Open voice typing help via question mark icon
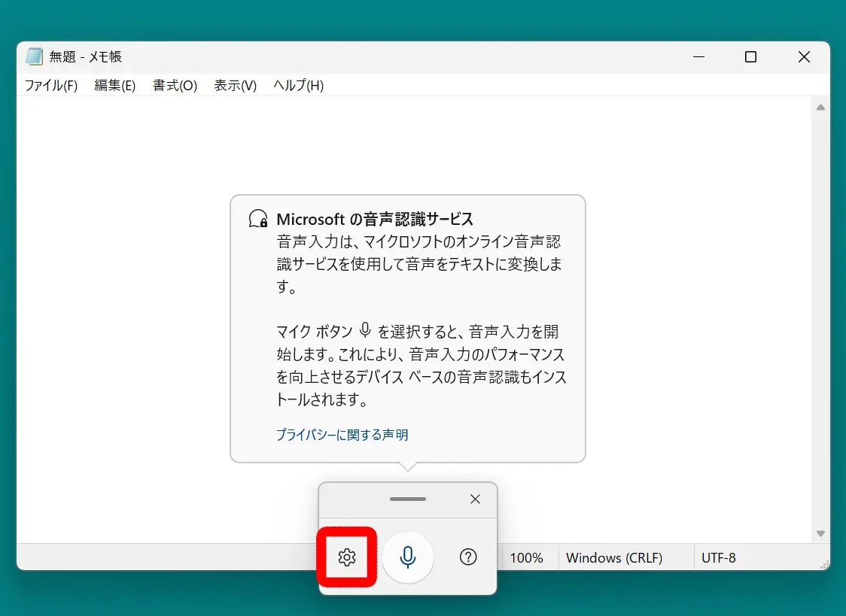This screenshot has width=846, height=616. point(468,557)
